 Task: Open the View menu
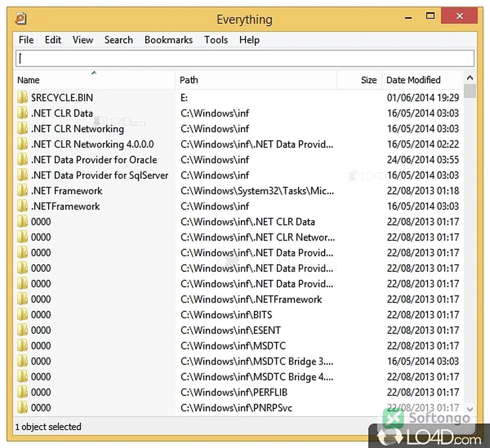83,40
